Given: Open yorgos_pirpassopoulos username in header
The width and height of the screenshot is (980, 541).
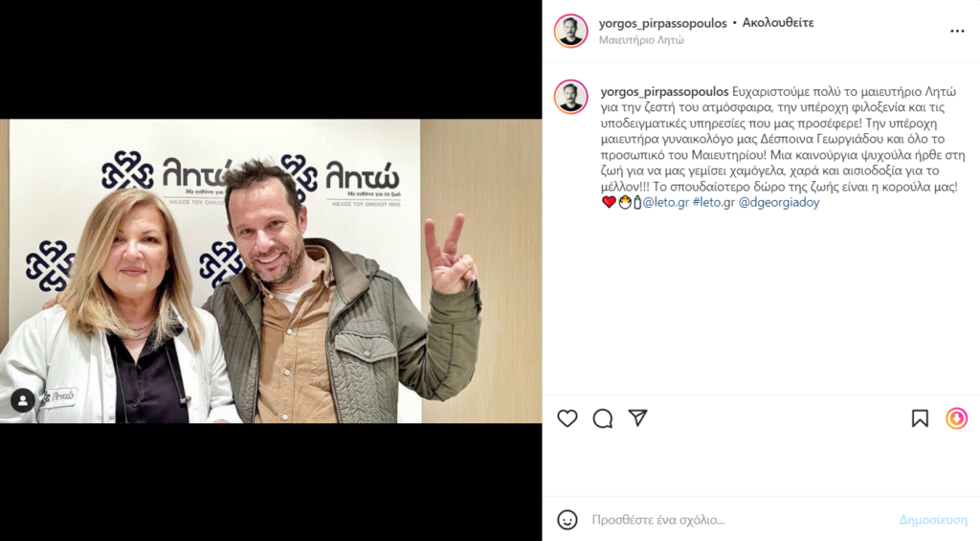Looking at the screenshot, I should [x=662, y=23].
